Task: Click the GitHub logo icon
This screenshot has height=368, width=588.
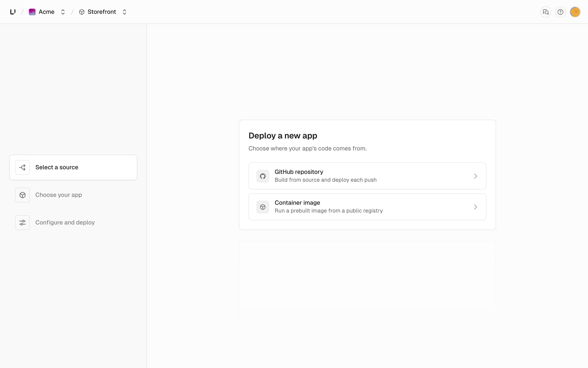Action: 263,176
